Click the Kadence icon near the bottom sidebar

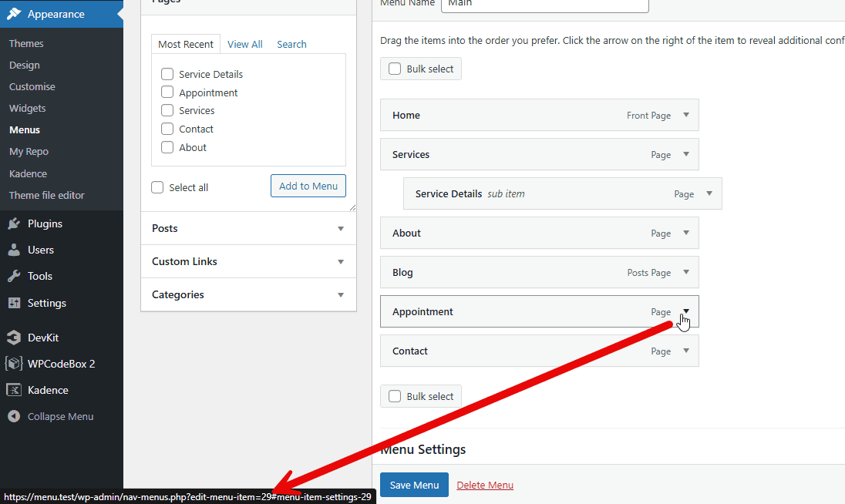click(x=14, y=389)
